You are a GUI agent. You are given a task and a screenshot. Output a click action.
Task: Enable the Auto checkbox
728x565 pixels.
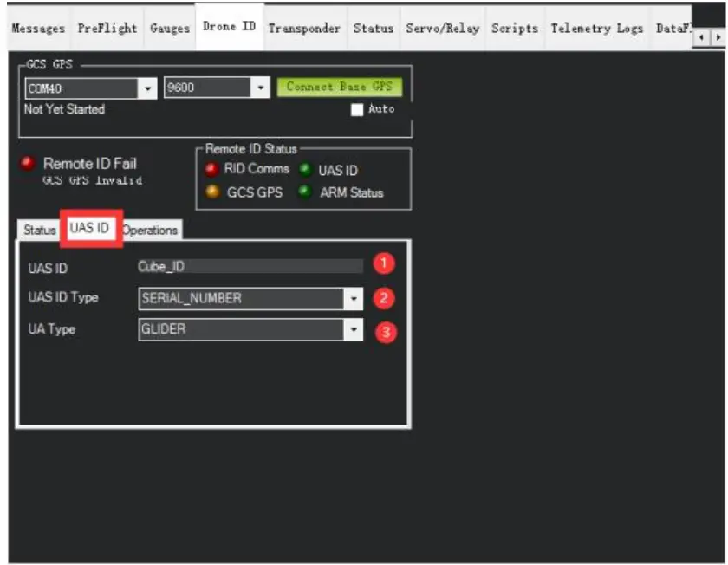click(357, 109)
